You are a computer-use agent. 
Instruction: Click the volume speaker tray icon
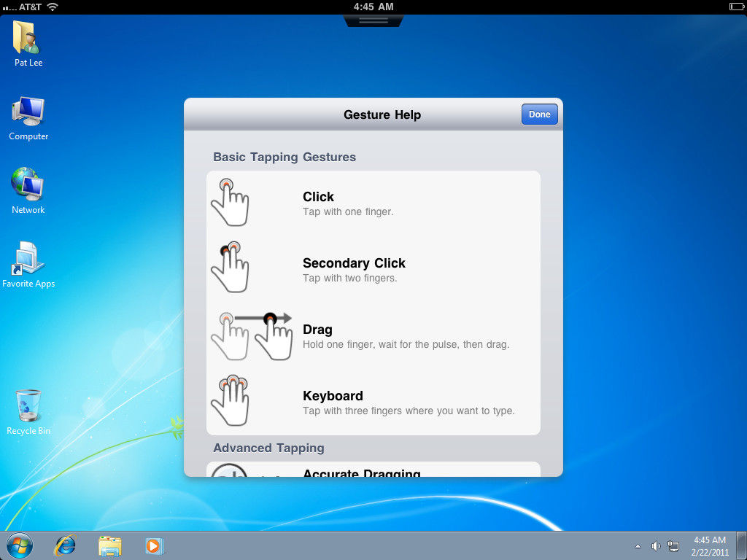tap(656, 546)
